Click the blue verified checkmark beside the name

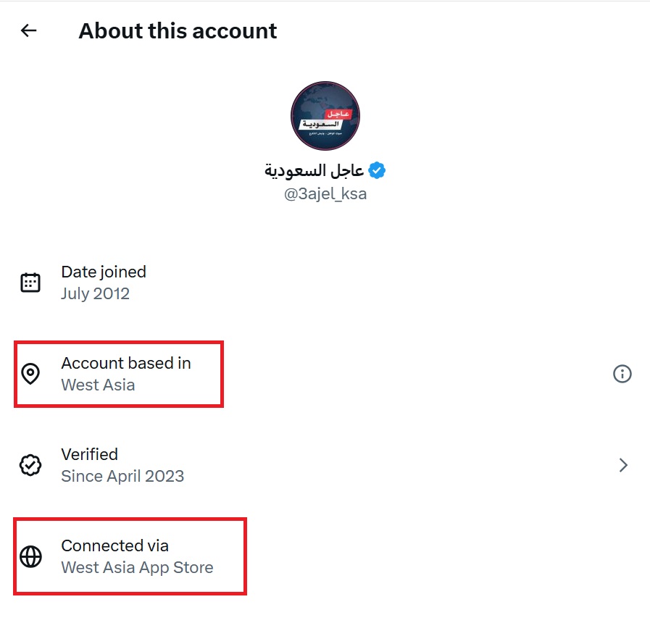377,171
